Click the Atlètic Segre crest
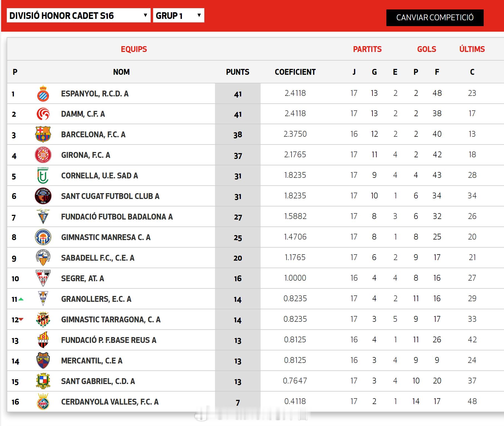The height and width of the screenshot is (426, 504). pyautogui.click(x=43, y=278)
